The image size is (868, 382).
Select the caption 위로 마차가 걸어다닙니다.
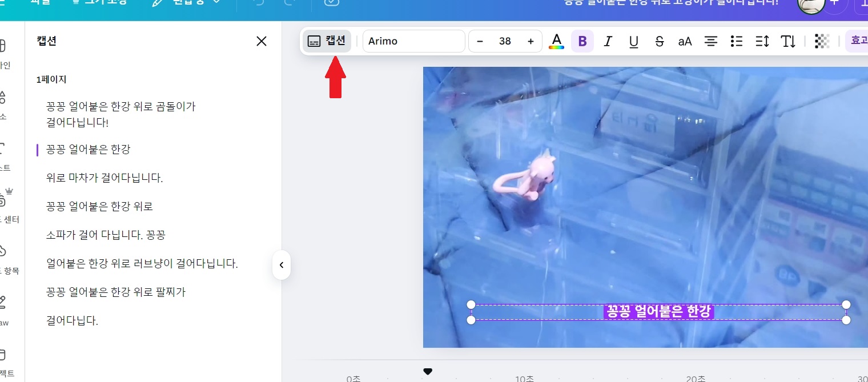pyautogui.click(x=105, y=178)
